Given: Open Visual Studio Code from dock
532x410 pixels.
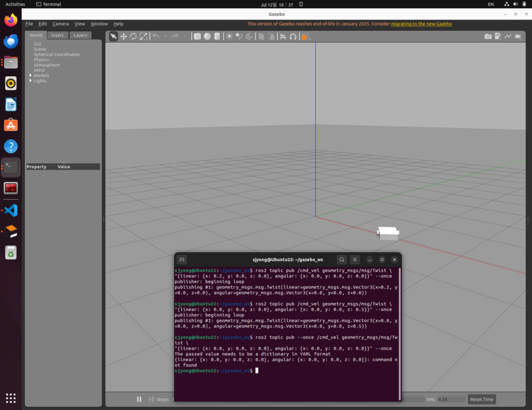Looking at the screenshot, I should coord(11,210).
